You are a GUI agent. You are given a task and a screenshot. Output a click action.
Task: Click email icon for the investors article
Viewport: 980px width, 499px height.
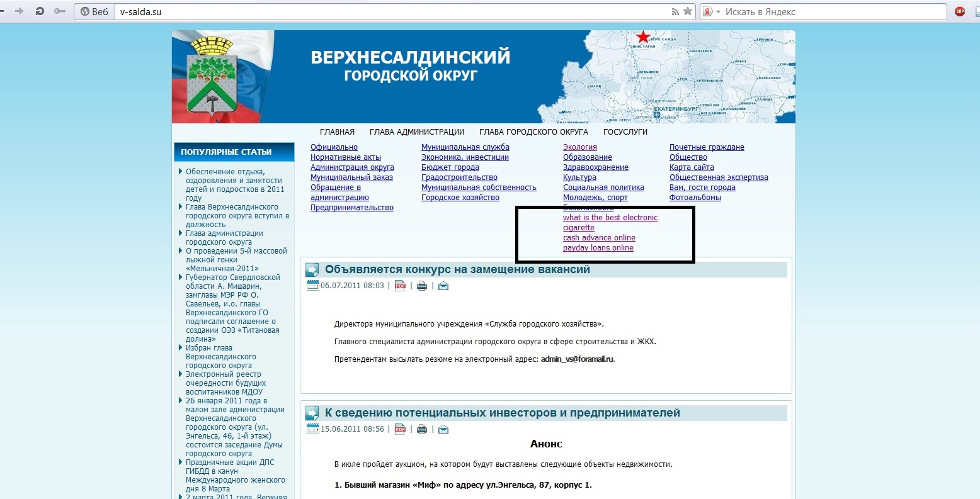tap(443, 429)
